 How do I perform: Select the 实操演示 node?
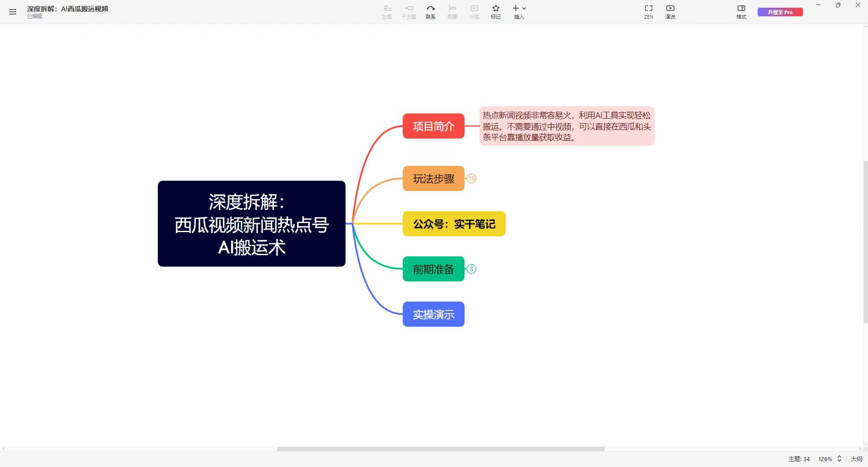433,314
